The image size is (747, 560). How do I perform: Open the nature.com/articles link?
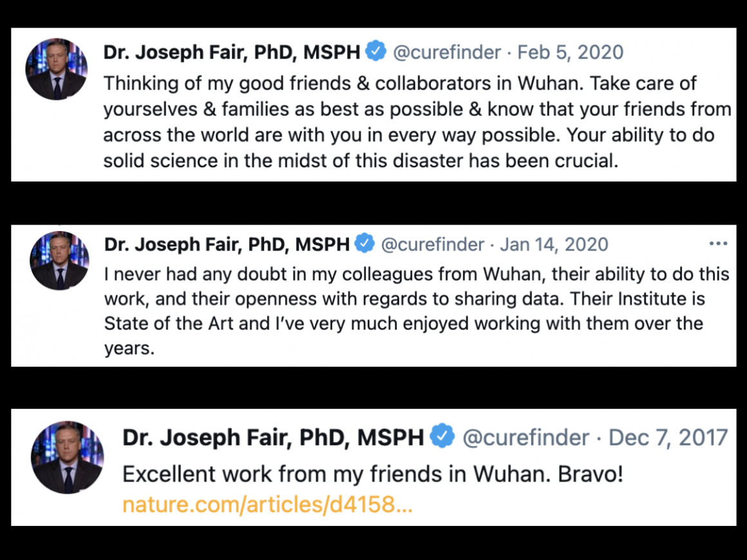(267, 505)
